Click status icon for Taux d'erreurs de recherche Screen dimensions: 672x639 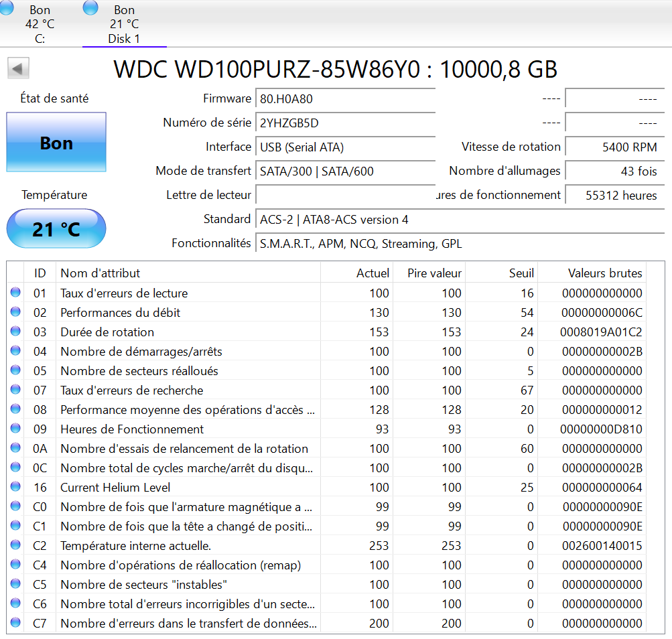pyautogui.click(x=15, y=389)
